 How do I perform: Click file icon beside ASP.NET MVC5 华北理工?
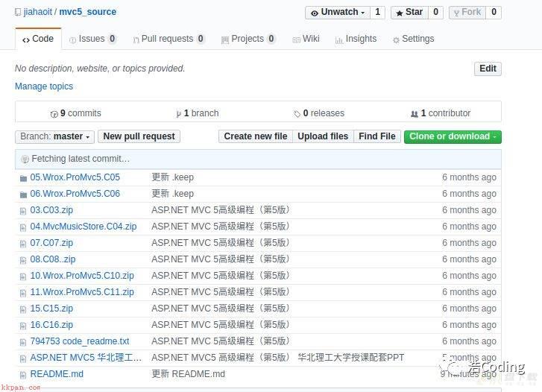[23, 358]
